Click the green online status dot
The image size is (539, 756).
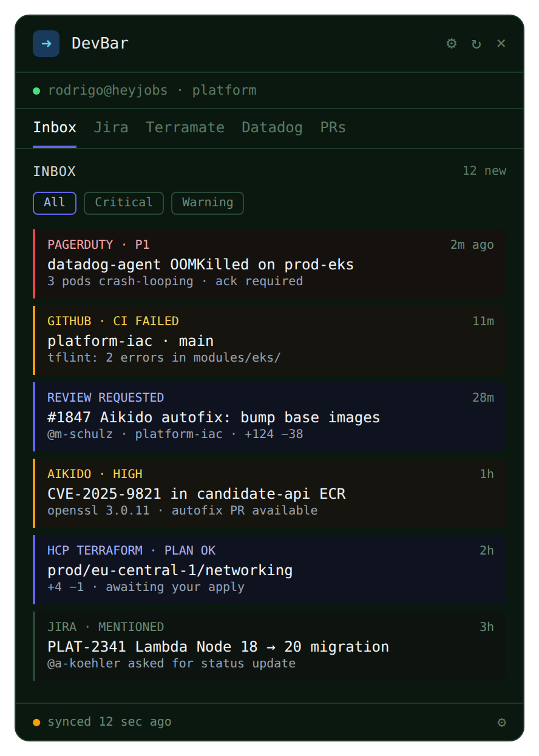[x=36, y=91]
